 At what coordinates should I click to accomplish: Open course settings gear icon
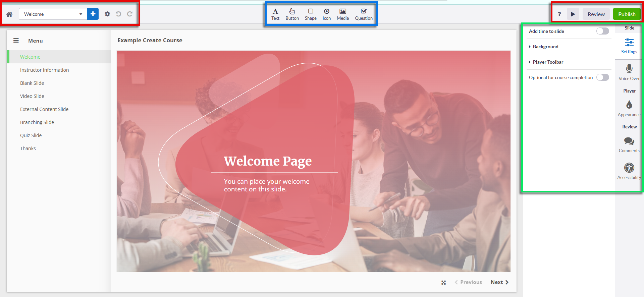[107, 14]
